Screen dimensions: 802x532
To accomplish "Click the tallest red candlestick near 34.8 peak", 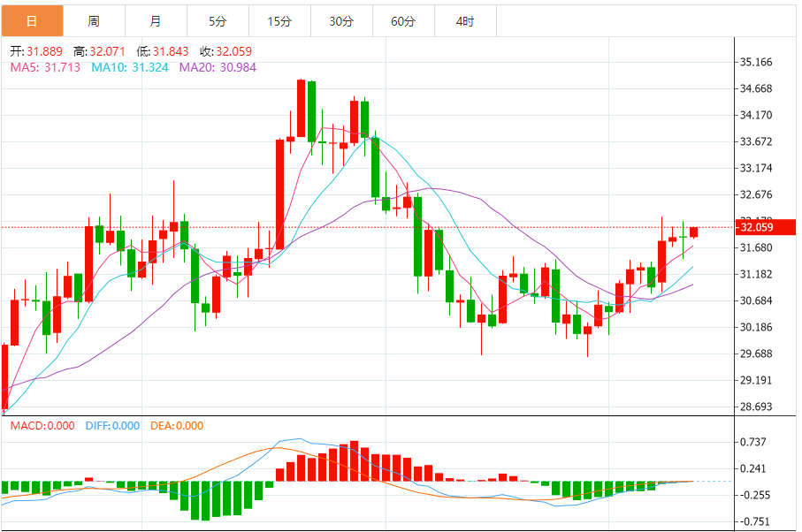I will 301,109.
